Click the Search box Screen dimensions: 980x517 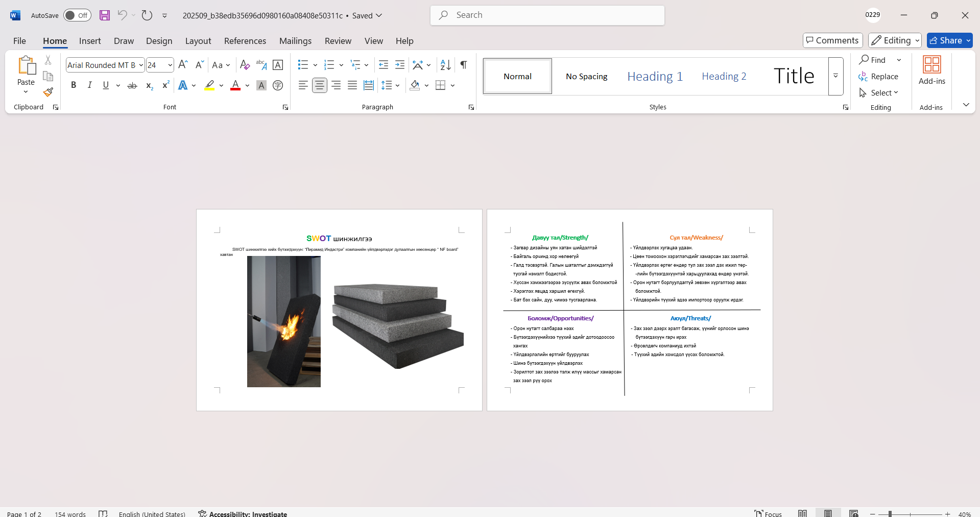point(547,15)
